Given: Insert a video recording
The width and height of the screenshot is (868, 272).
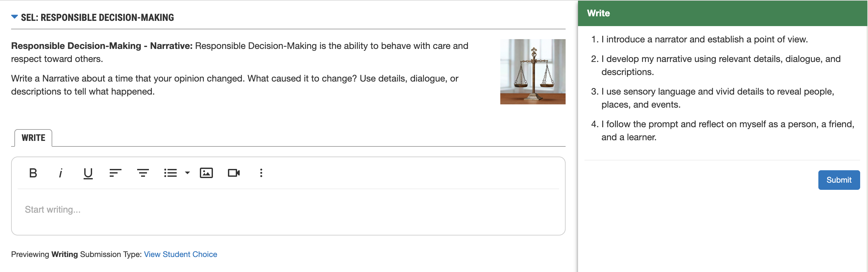Looking at the screenshot, I should coord(234,173).
